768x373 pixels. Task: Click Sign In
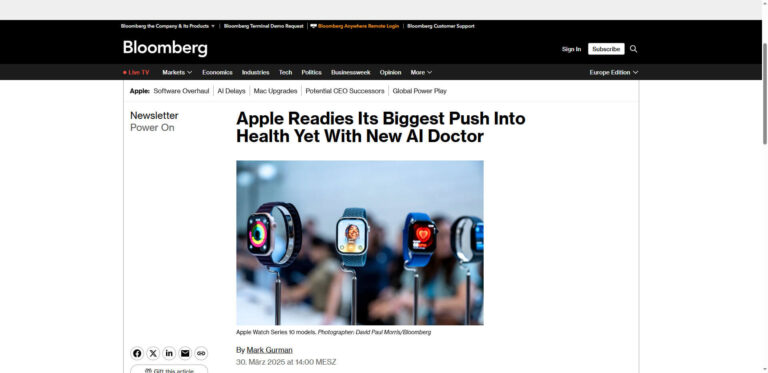[x=571, y=49]
